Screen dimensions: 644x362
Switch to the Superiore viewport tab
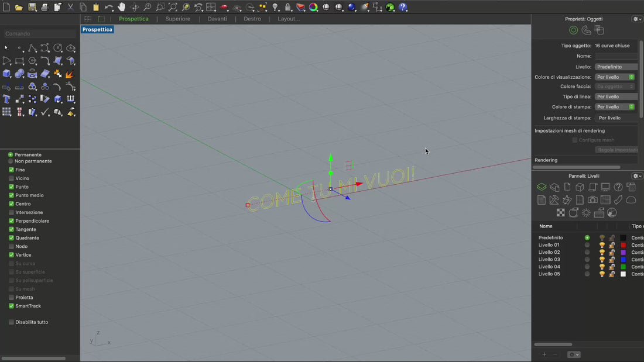coord(177,19)
